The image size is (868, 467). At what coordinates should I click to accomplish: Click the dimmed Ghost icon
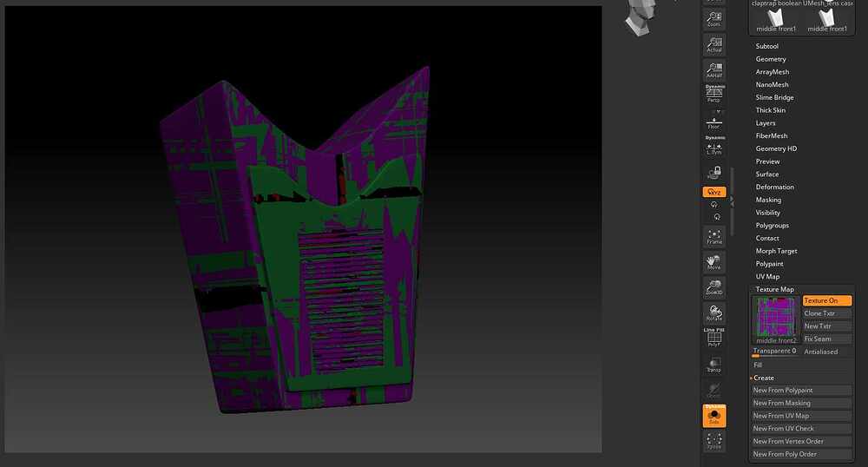point(714,390)
